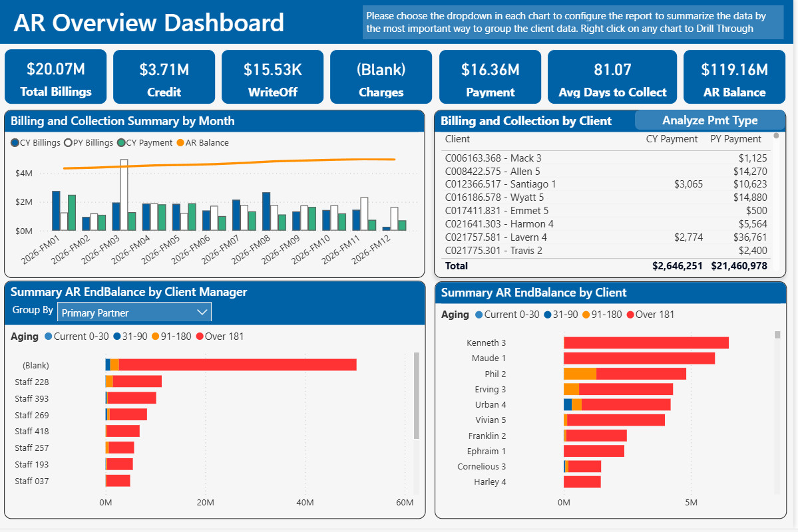Select the $16.36M Payment card
The height and width of the screenshot is (532, 798).
point(490,76)
